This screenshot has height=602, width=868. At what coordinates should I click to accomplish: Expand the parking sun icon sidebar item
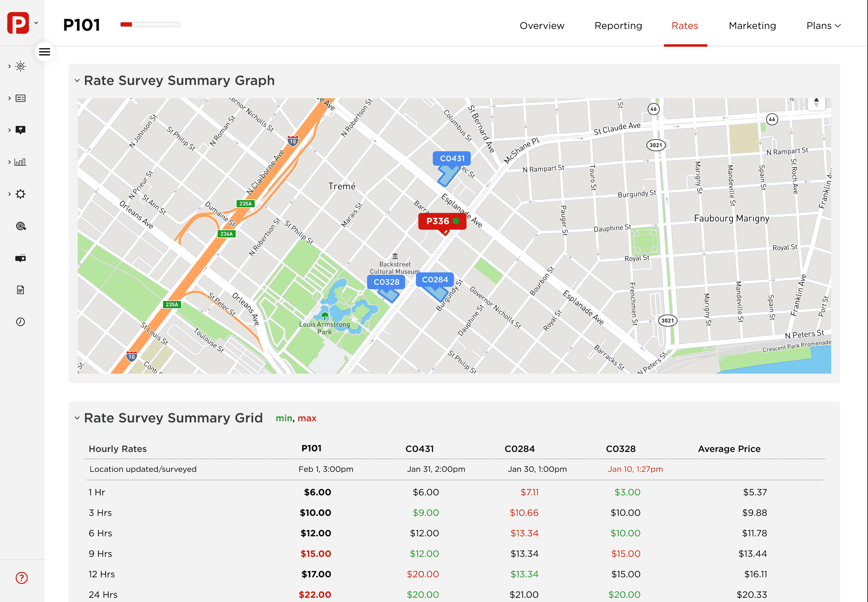(20, 66)
